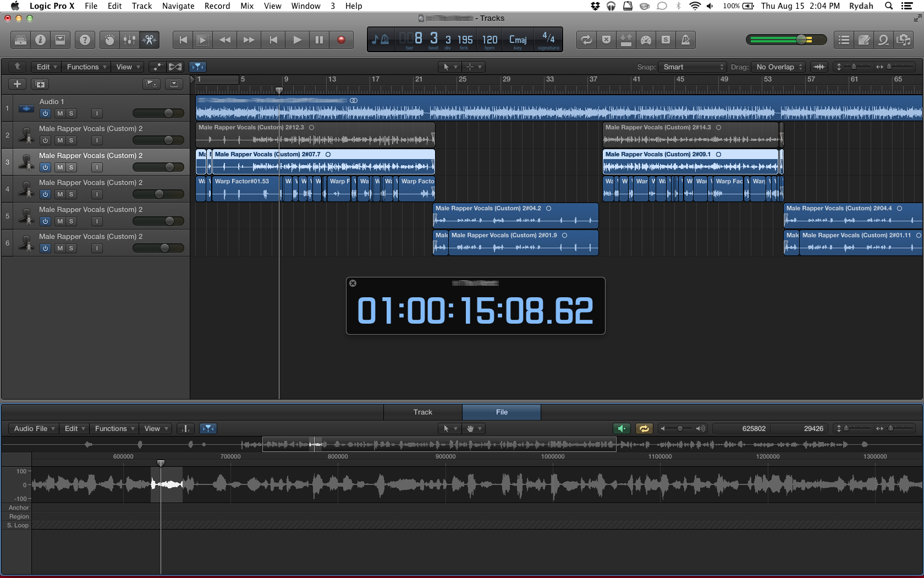Open the Mixer from control bar
Screen dimensions: 924x578
(129, 40)
